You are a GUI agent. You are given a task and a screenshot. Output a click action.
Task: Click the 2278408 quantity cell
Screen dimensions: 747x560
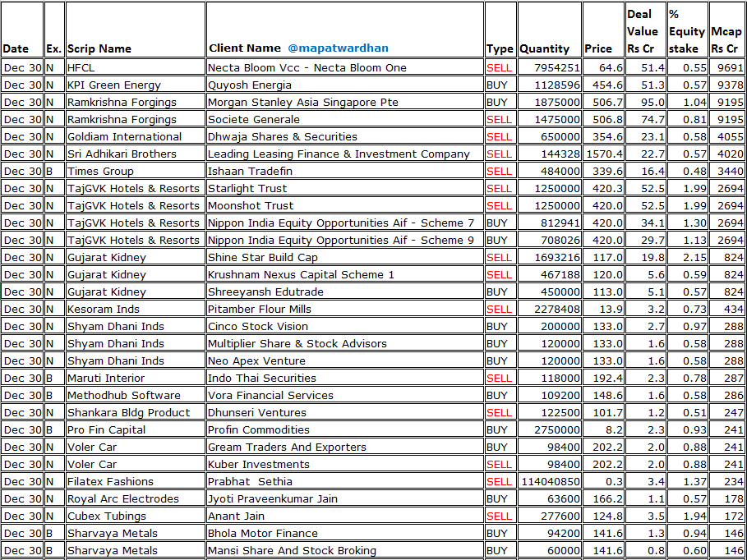click(x=549, y=309)
